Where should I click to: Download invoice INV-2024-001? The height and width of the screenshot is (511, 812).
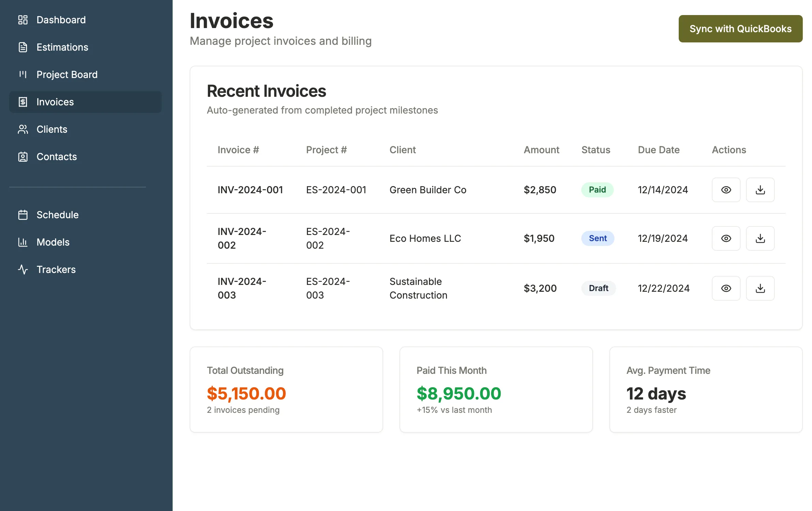(760, 190)
